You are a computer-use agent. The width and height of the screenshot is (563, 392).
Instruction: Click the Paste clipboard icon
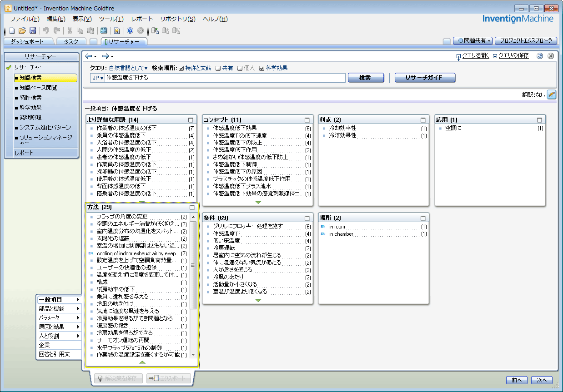[90, 30]
